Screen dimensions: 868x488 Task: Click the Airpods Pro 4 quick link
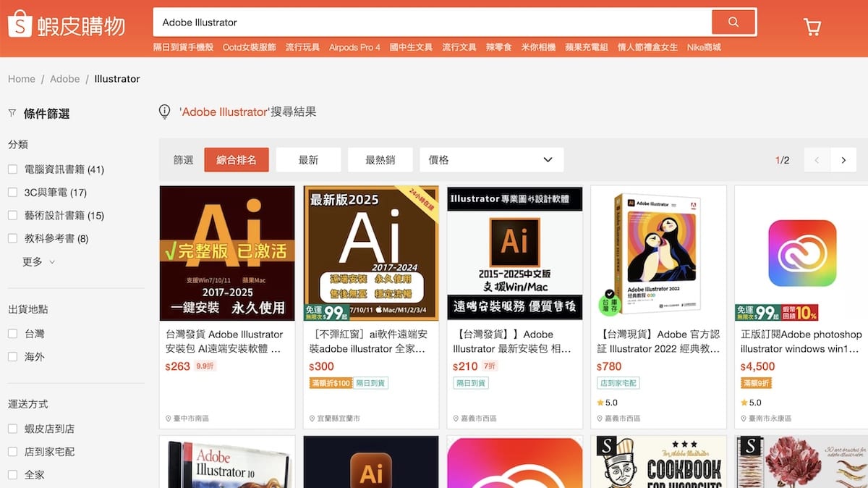[x=354, y=47]
